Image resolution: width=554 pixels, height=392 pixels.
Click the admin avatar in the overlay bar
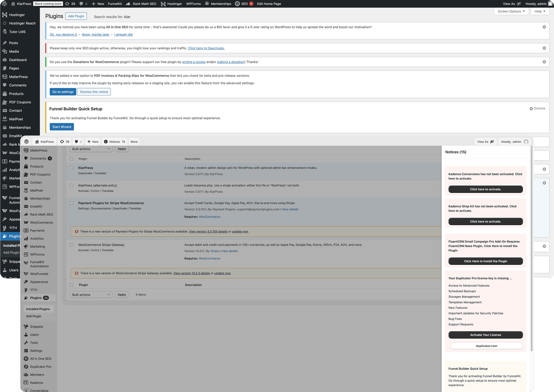pyautogui.click(x=526, y=142)
